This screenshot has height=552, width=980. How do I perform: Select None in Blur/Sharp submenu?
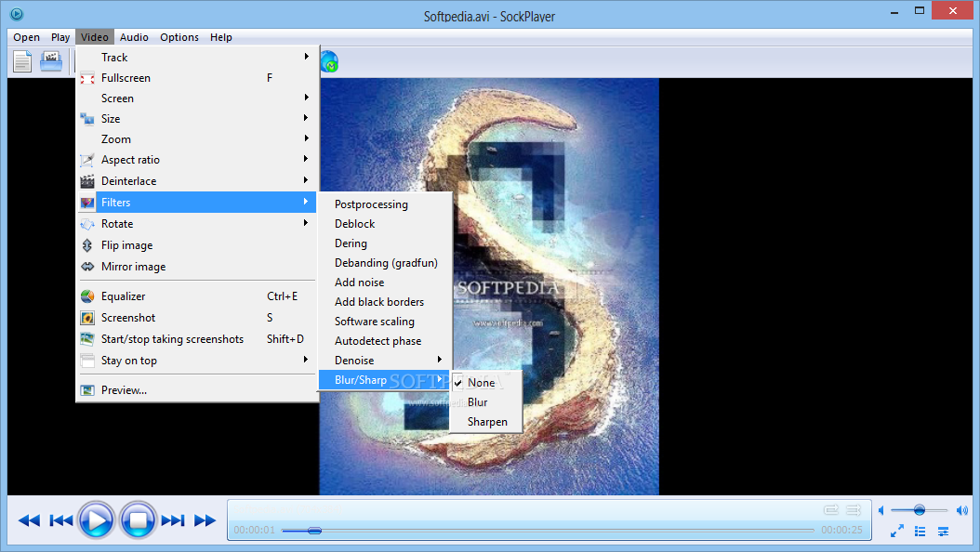485,383
